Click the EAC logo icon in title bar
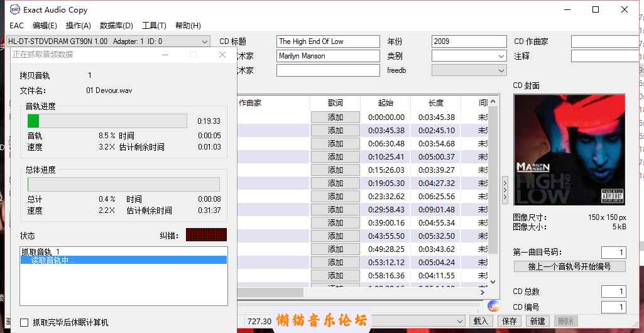The width and height of the screenshot is (644, 333). click(x=15, y=9)
